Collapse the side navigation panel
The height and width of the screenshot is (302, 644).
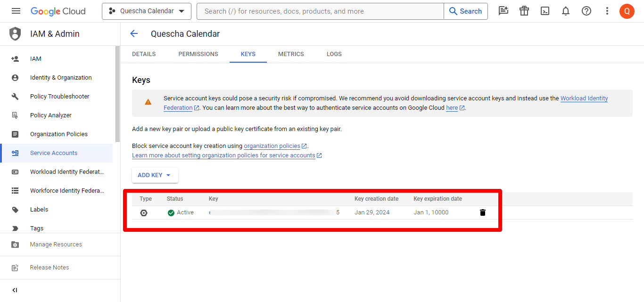(x=15, y=290)
